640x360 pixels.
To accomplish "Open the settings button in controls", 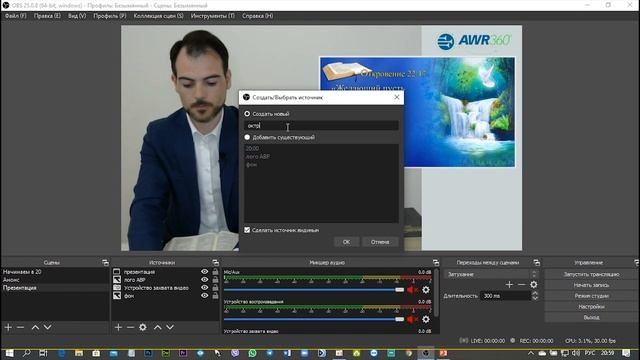I will (591, 306).
